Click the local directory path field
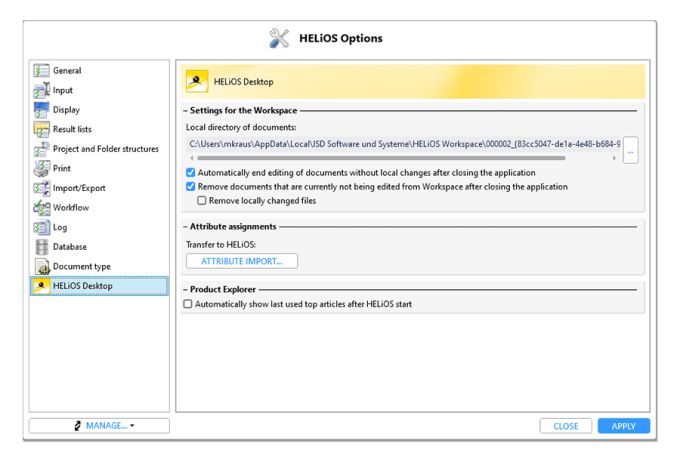 coord(405,144)
